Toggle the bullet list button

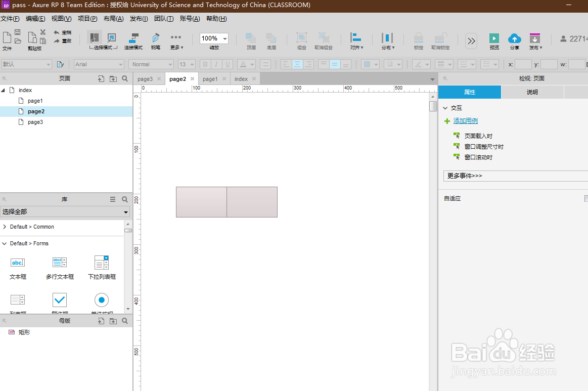click(x=265, y=65)
